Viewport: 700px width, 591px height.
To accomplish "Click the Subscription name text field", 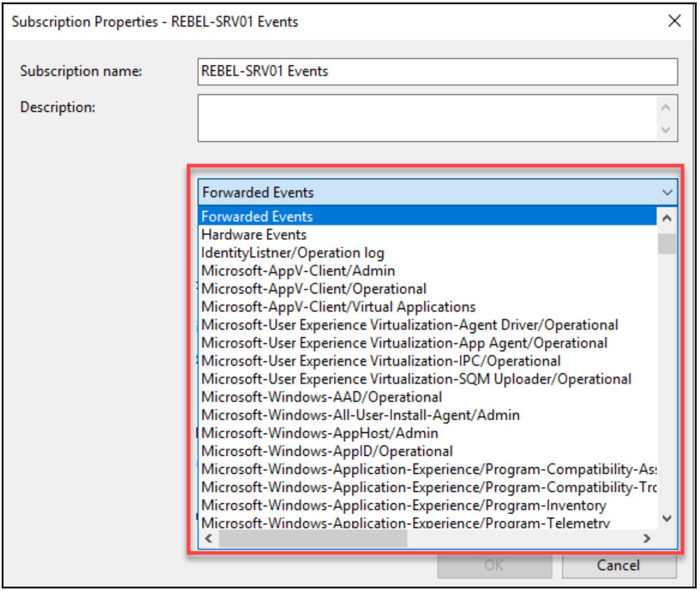I will pyautogui.click(x=437, y=71).
